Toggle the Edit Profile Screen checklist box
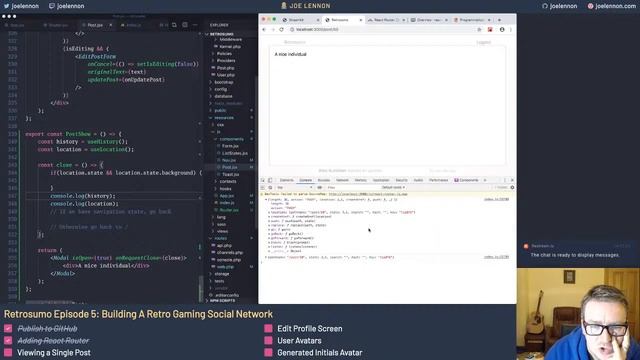 pos(268,329)
